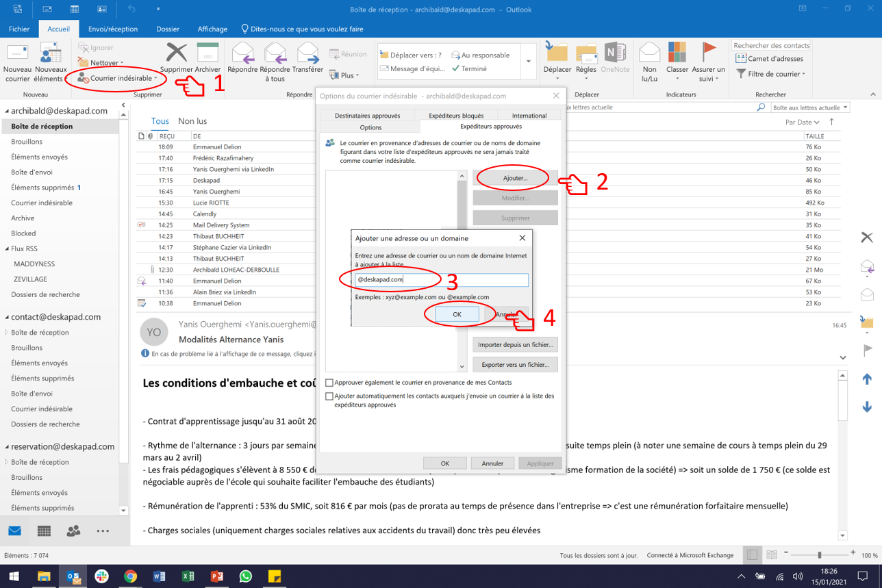Click the OneNote icon
Screen dimensions: 882x588
pos(615,53)
